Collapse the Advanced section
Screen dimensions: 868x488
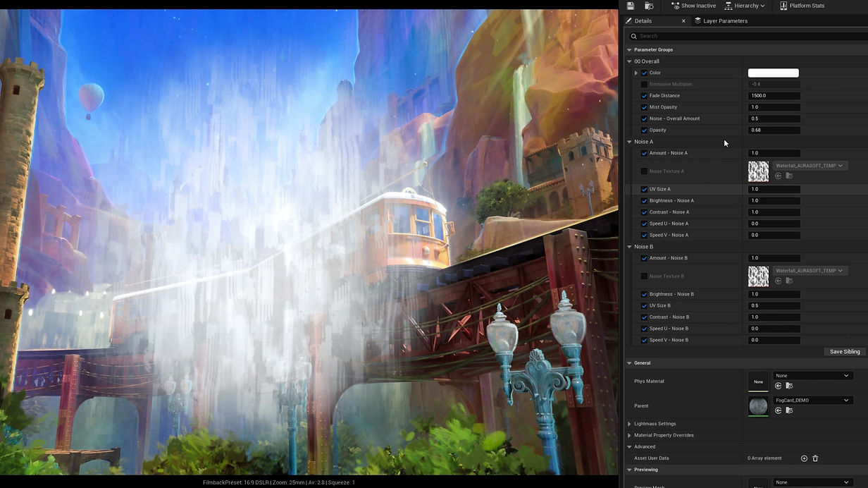pos(630,446)
